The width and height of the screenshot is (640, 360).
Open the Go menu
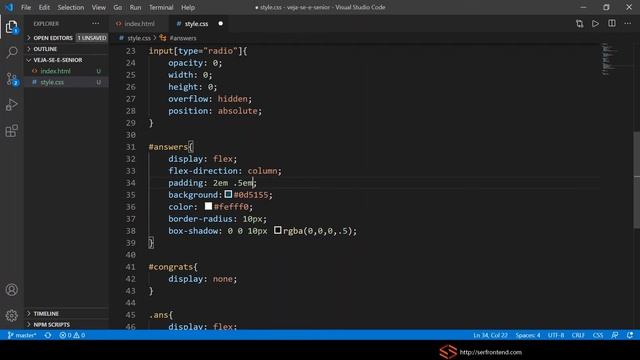tap(118, 7)
